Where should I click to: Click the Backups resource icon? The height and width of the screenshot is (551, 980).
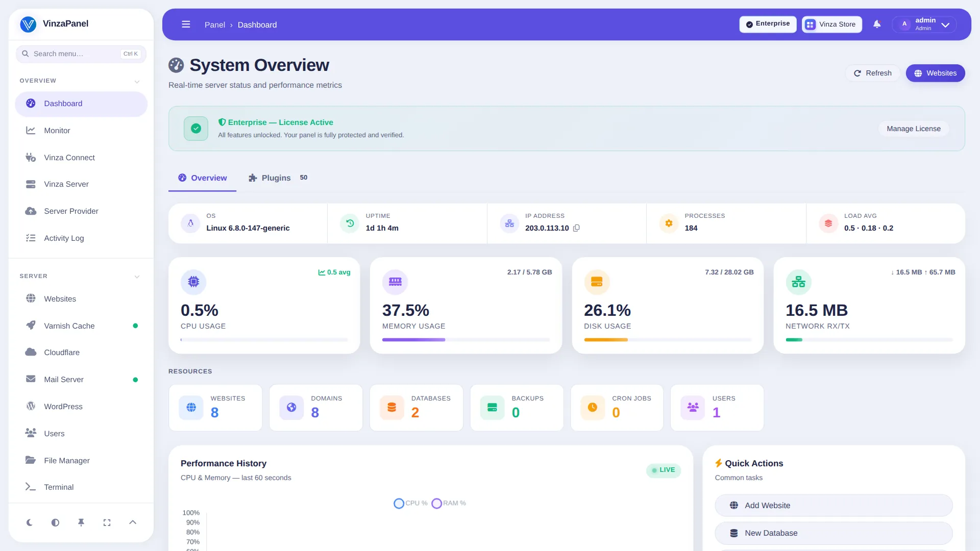(x=492, y=407)
